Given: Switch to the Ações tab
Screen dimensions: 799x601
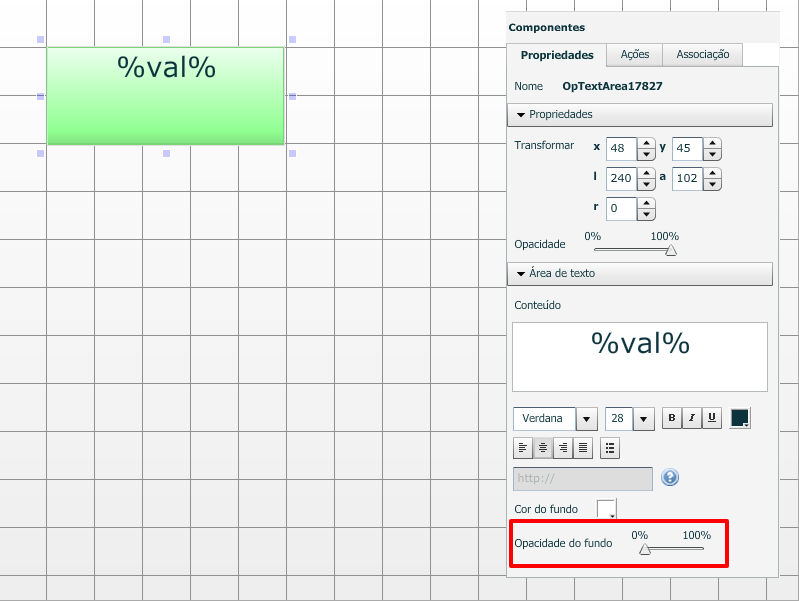Looking at the screenshot, I should (x=635, y=55).
